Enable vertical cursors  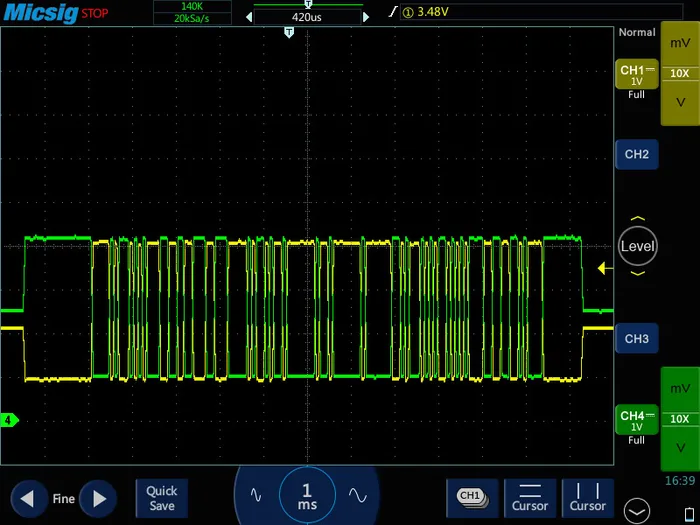pyautogui.click(x=587, y=497)
